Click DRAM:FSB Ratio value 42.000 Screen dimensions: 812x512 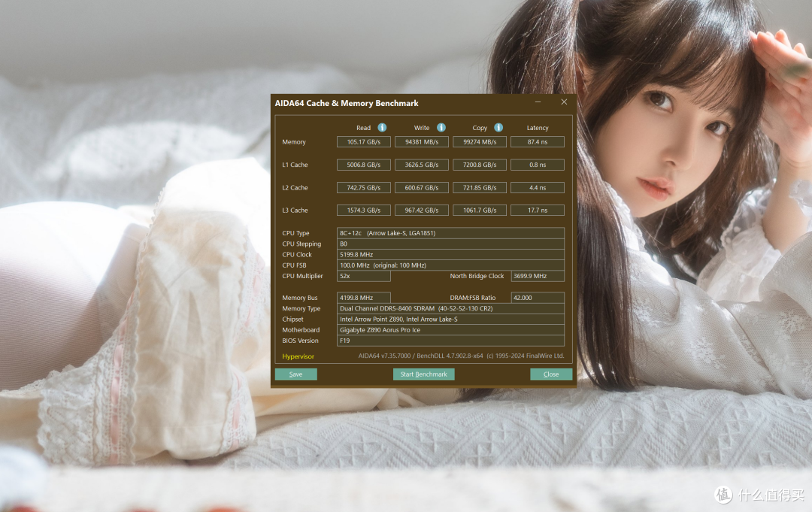tap(538, 298)
